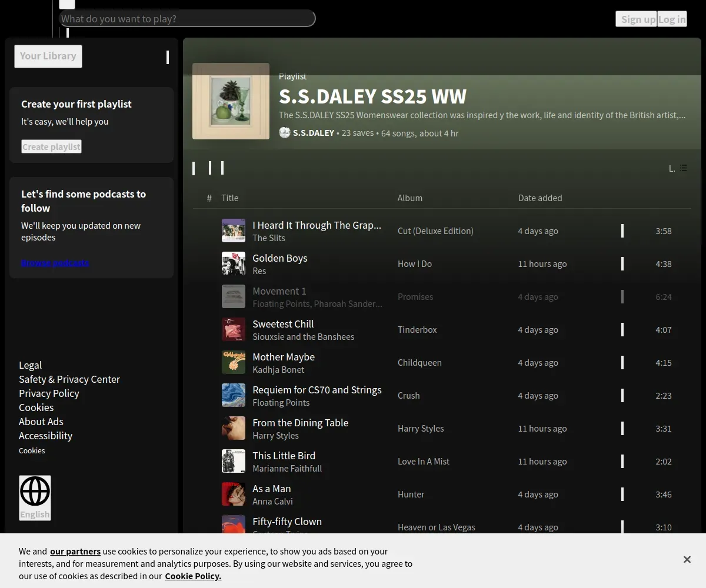
Task: Click the 'What do you want to play?' search field
Action: 187,18
